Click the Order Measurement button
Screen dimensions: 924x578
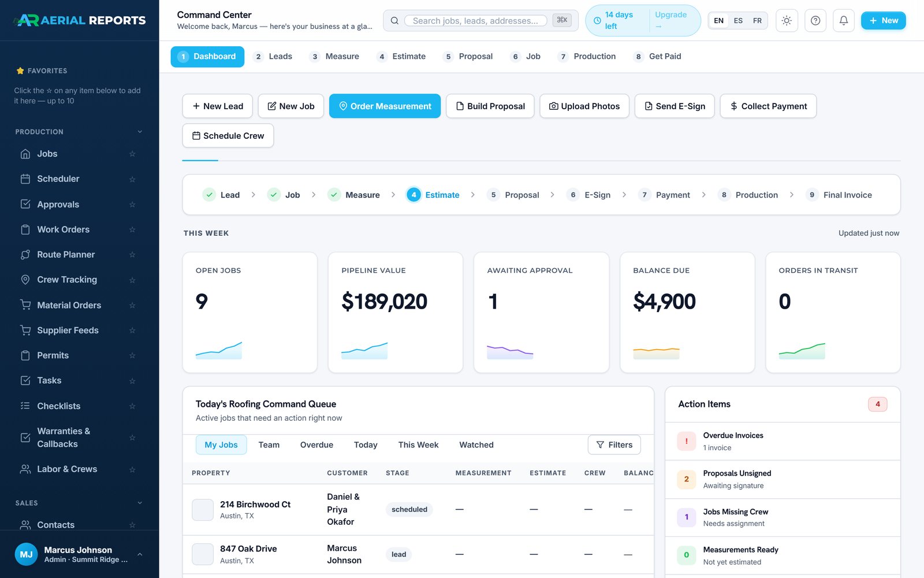(x=385, y=106)
